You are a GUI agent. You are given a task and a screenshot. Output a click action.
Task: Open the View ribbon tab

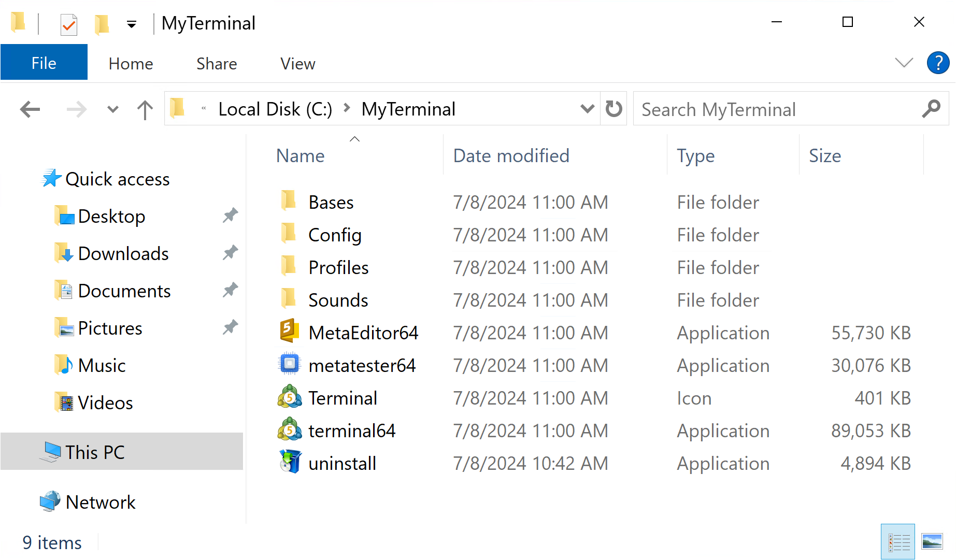coord(297,63)
